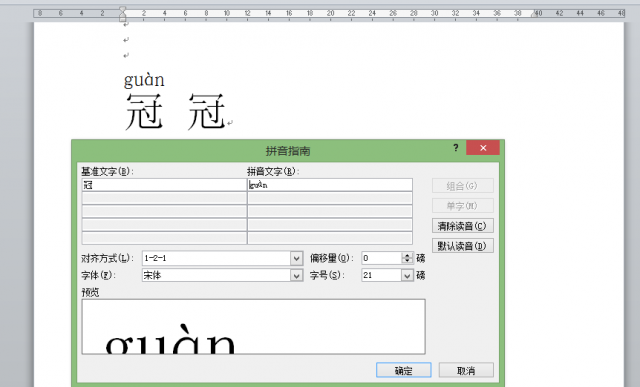Click the 偏移量(O) label

click(332, 258)
